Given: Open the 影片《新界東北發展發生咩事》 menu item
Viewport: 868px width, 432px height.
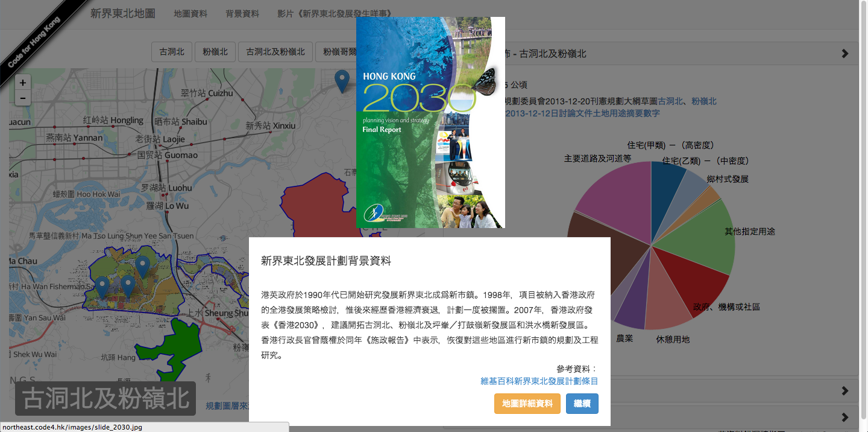Looking at the screenshot, I should point(335,14).
